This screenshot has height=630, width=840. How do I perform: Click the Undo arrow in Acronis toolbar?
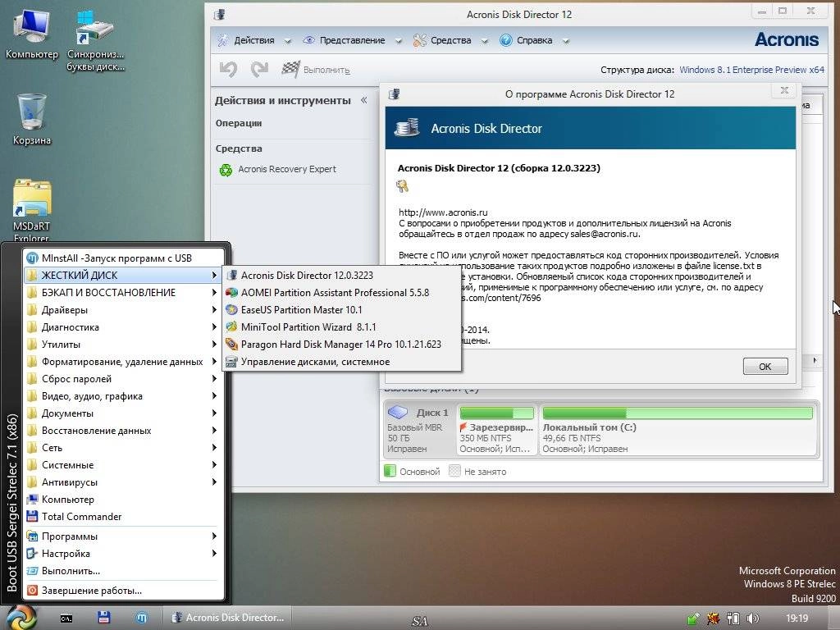229,69
